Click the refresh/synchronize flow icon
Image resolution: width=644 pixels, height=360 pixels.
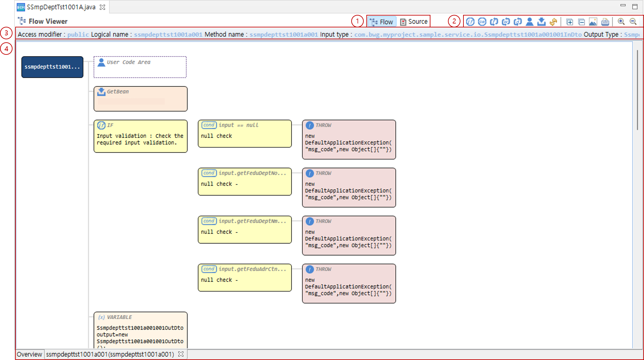(x=554, y=21)
